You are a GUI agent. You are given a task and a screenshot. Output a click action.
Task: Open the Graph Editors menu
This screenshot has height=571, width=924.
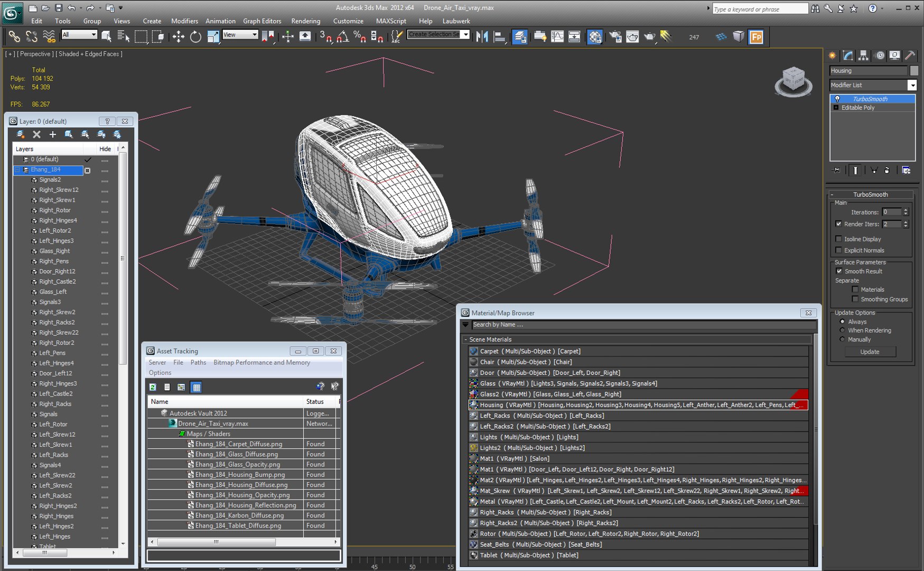pos(262,21)
